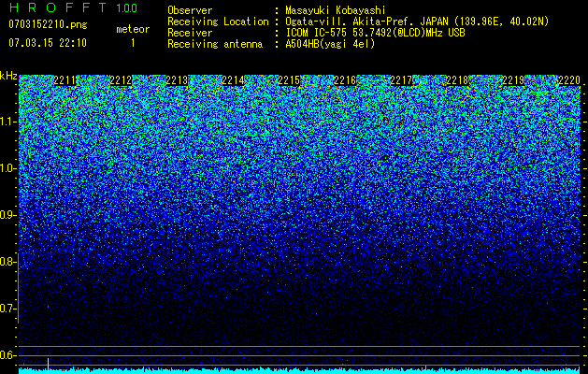Click the 2215 time marker
Viewport: 588px width, 374px height.
pos(289,80)
